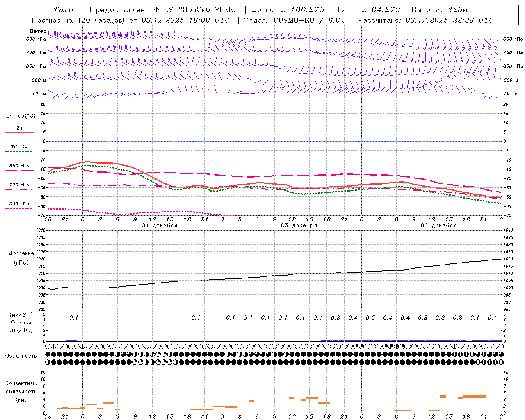Click the latitude value "Широта: 64.279"
This screenshot has height=420, width=525.
pos(368,10)
